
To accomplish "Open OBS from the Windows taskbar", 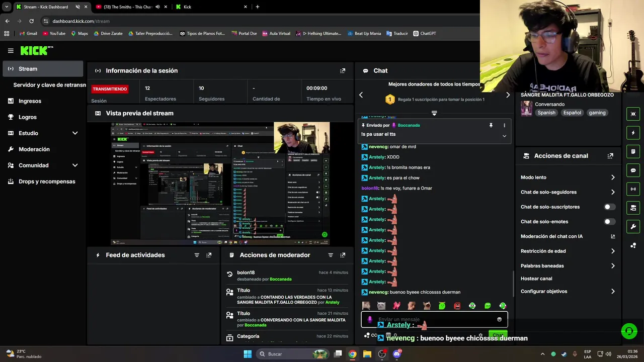I will (x=382, y=354).
